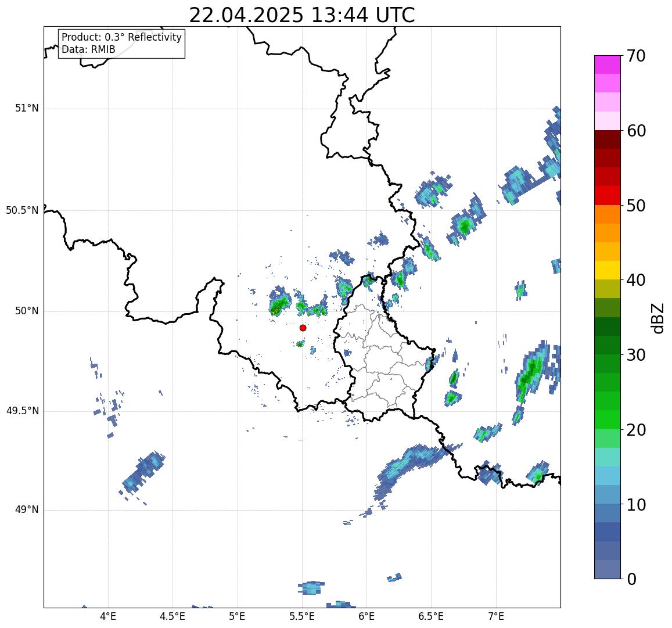672x628 pixels.
Task: Select the Product: 0.3° Reflectivity label
Action: (x=122, y=37)
